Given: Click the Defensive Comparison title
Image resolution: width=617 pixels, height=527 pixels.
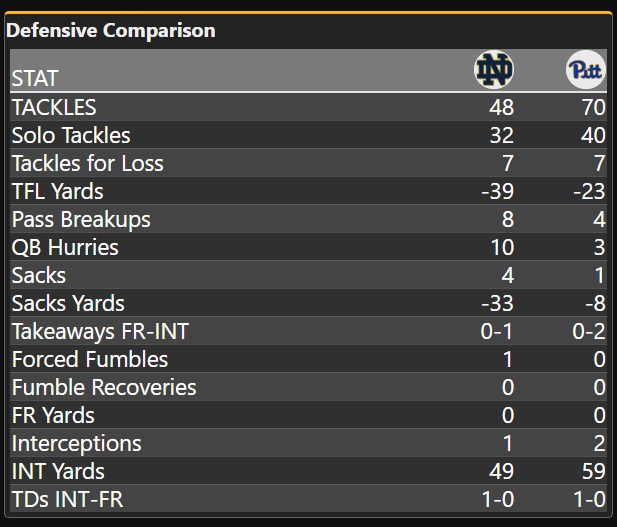Looking at the screenshot, I should [x=111, y=31].
